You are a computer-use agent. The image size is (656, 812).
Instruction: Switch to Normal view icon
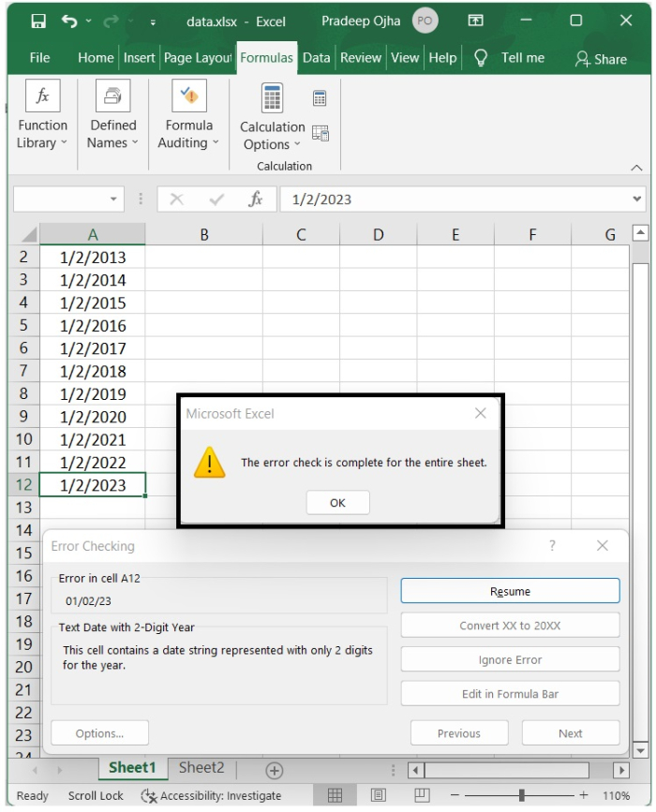click(335, 795)
